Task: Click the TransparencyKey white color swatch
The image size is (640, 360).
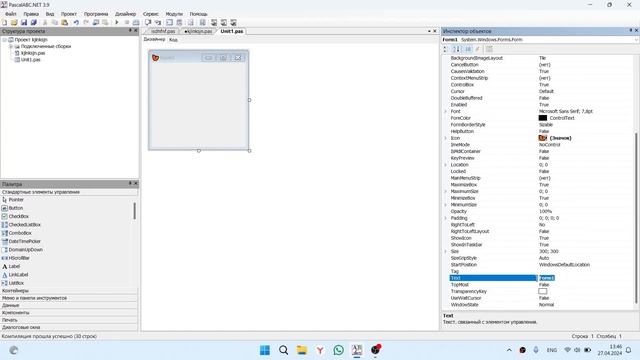Action: point(543,291)
